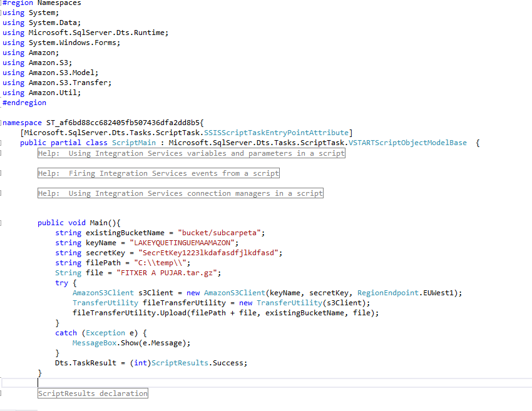The width and height of the screenshot is (532, 411).
Task: Click the SSISScriptTaskEntryPointAttribute type name
Action: point(276,133)
